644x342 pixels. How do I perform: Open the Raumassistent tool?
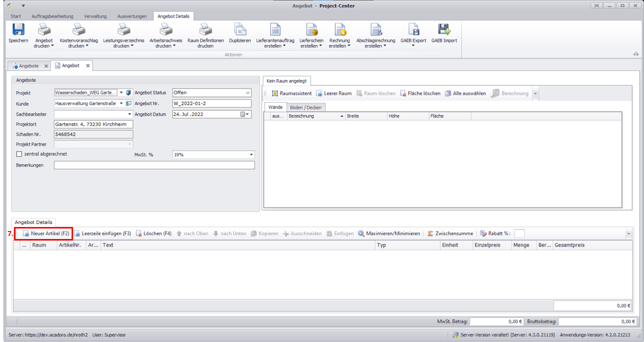pyautogui.click(x=292, y=93)
